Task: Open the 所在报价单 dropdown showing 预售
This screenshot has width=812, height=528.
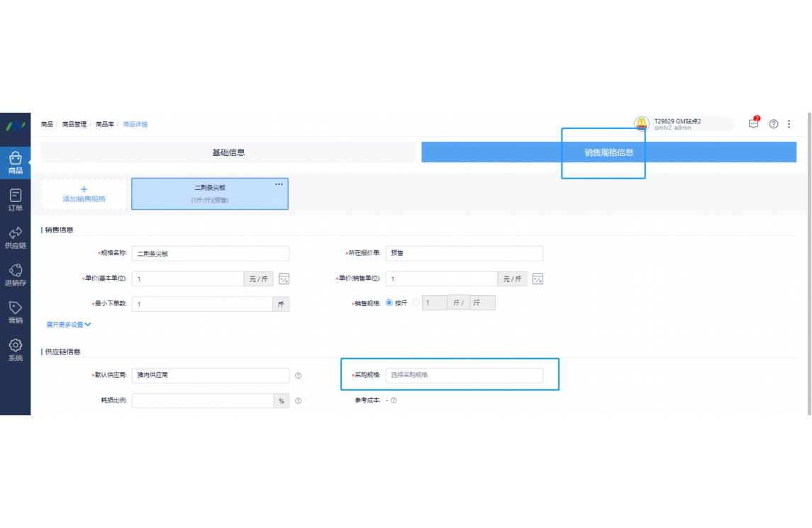Action: coord(464,253)
